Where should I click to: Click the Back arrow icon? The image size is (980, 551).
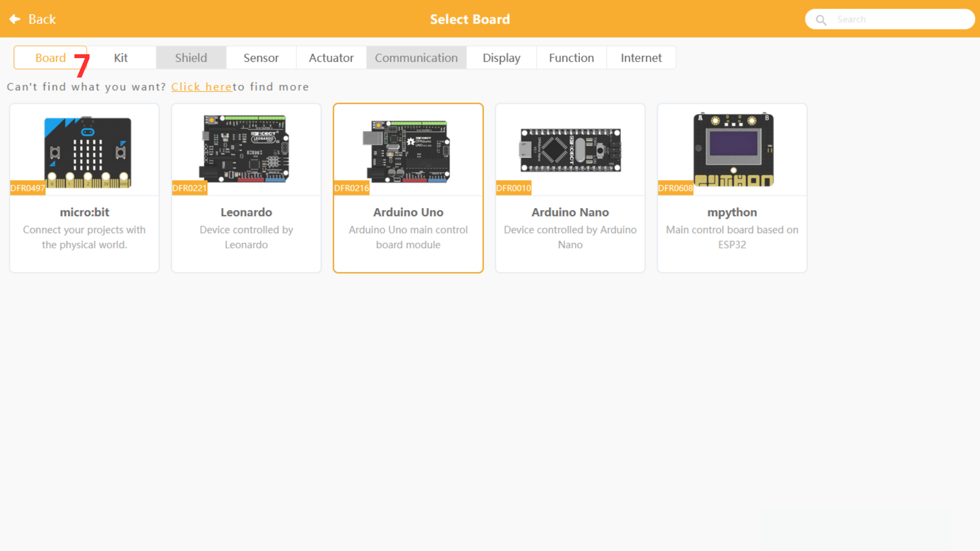coord(15,19)
